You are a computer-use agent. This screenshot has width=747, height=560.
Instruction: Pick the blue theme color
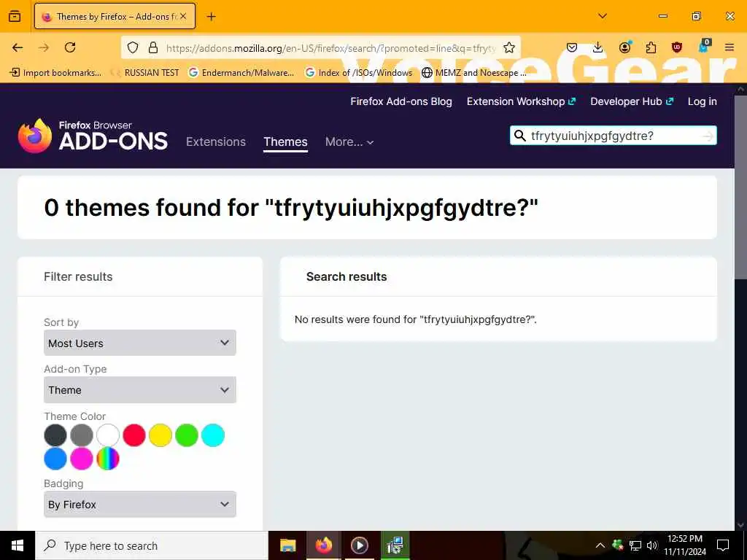(55, 459)
